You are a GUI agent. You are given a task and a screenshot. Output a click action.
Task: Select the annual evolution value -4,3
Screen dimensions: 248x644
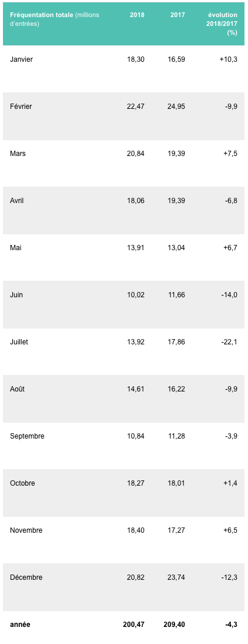[x=231, y=625]
